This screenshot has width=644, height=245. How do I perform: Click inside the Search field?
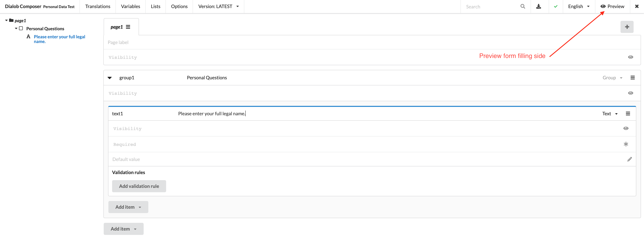point(490,7)
